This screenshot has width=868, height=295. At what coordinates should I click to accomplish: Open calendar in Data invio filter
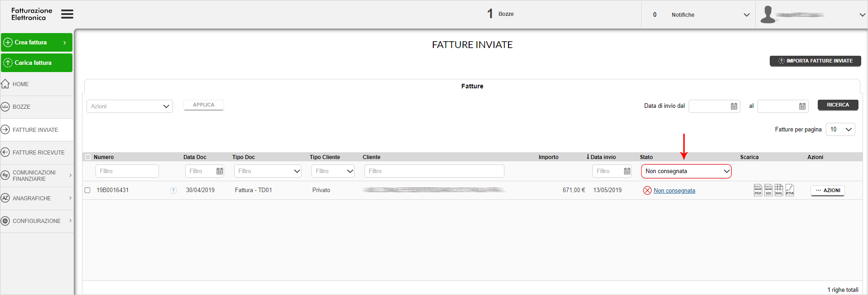point(627,171)
